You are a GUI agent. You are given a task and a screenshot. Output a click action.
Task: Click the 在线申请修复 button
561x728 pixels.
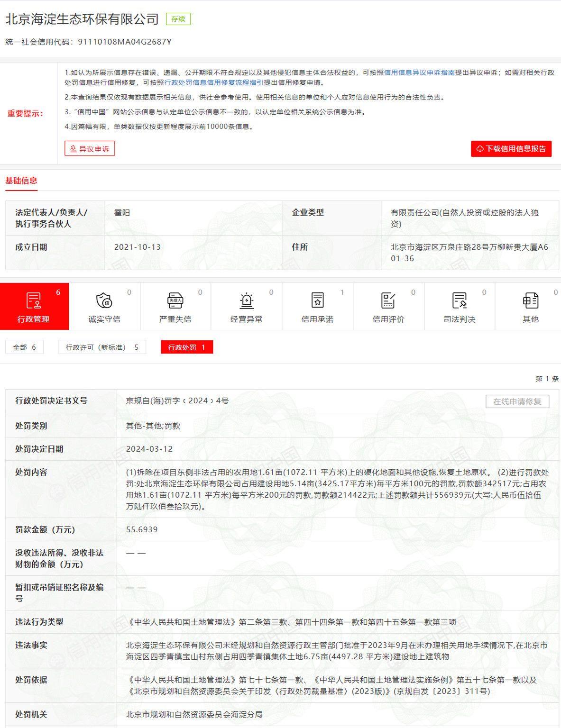click(517, 401)
